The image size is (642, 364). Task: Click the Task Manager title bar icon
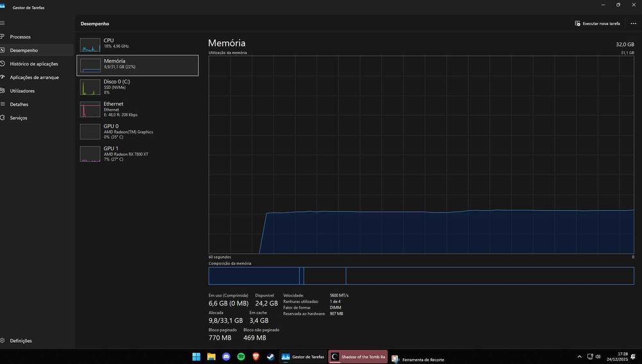(3, 6)
